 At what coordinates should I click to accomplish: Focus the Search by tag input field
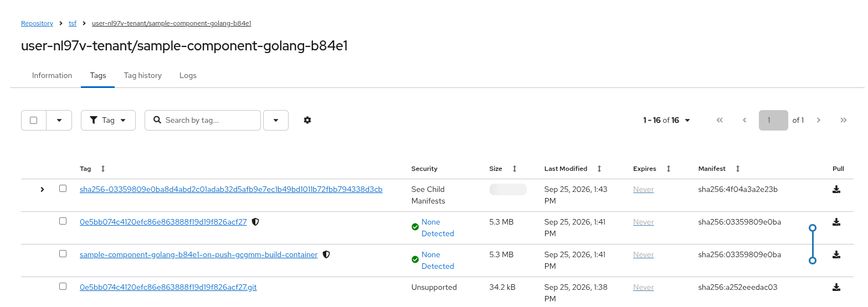203,120
